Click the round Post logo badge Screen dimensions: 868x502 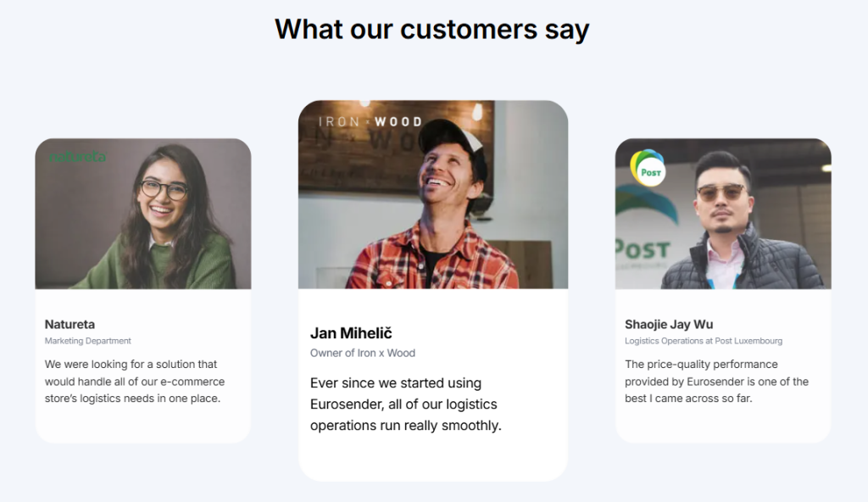pos(649,170)
